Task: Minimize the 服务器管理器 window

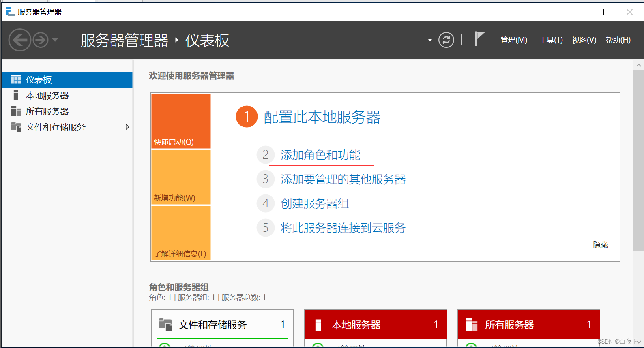Action: coord(573,12)
